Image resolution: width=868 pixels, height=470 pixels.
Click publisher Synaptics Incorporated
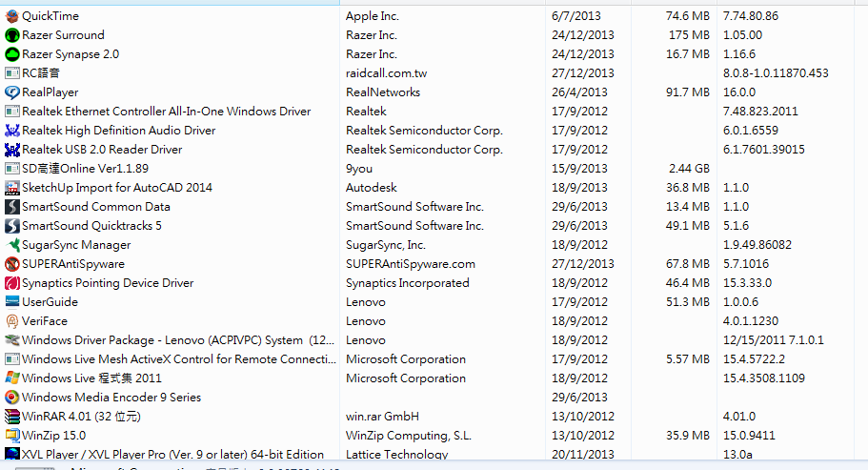point(408,283)
